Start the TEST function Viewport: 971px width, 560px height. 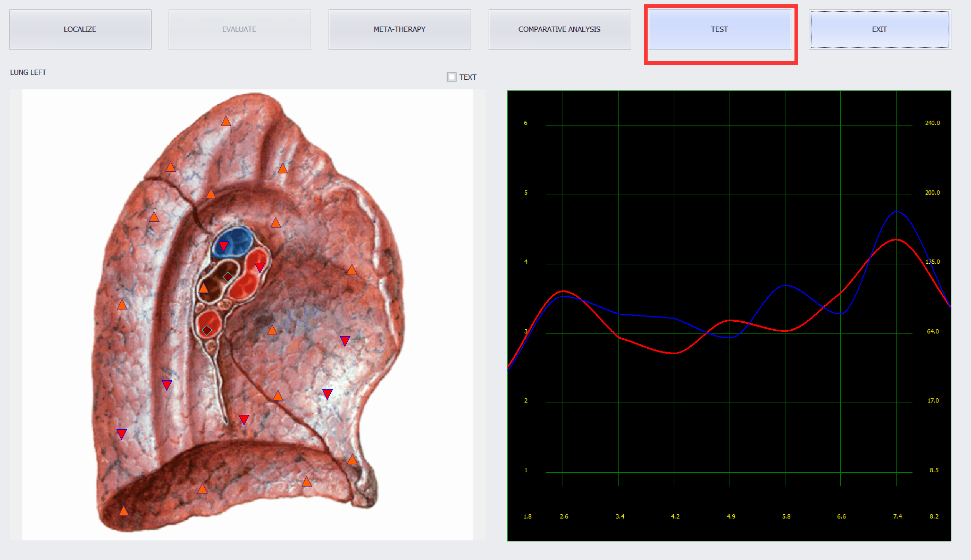pyautogui.click(x=720, y=29)
